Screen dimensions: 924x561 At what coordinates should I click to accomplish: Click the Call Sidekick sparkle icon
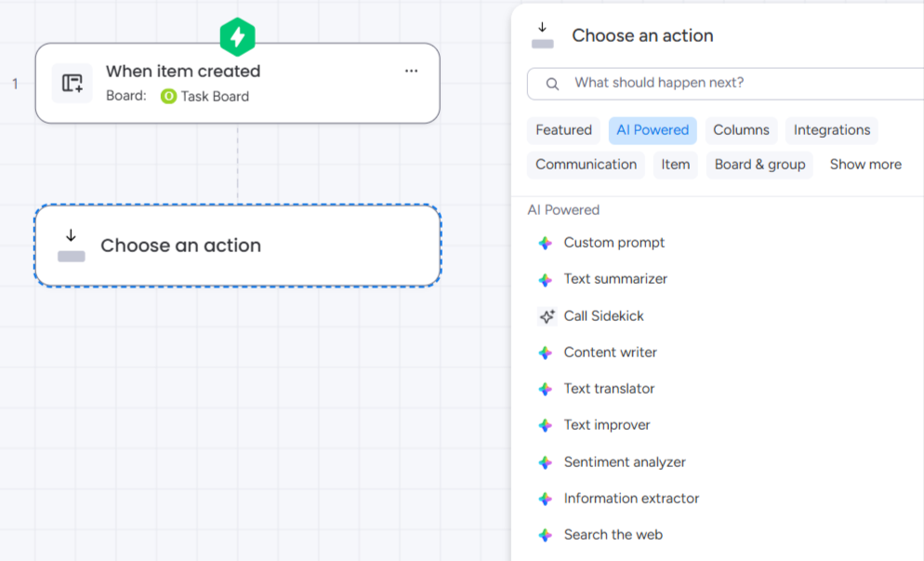coord(547,316)
